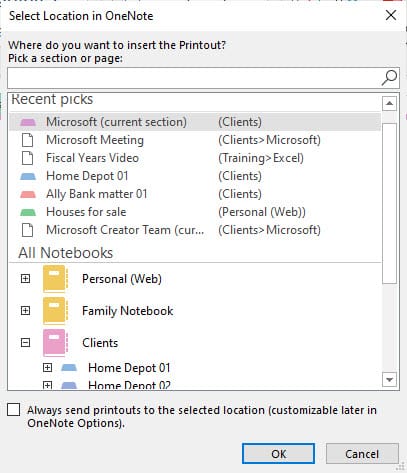This screenshot has width=407, height=473.
Task: Select the Houses for sale section
Action: point(195,212)
